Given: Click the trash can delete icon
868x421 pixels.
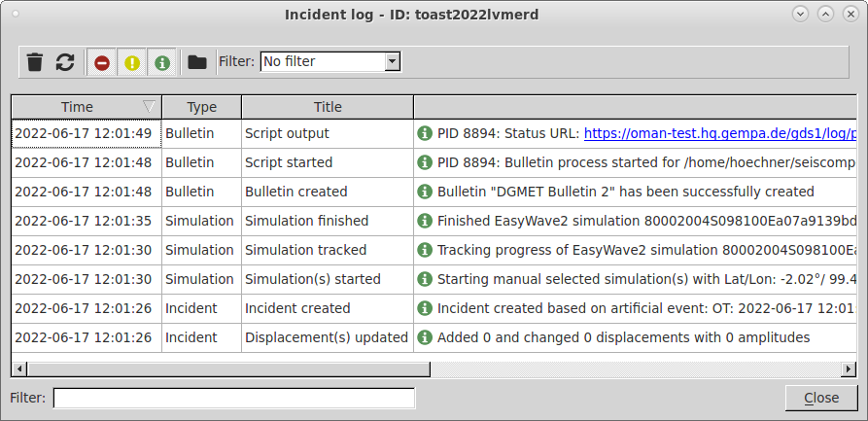Looking at the screenshot, I should [35, 61].
